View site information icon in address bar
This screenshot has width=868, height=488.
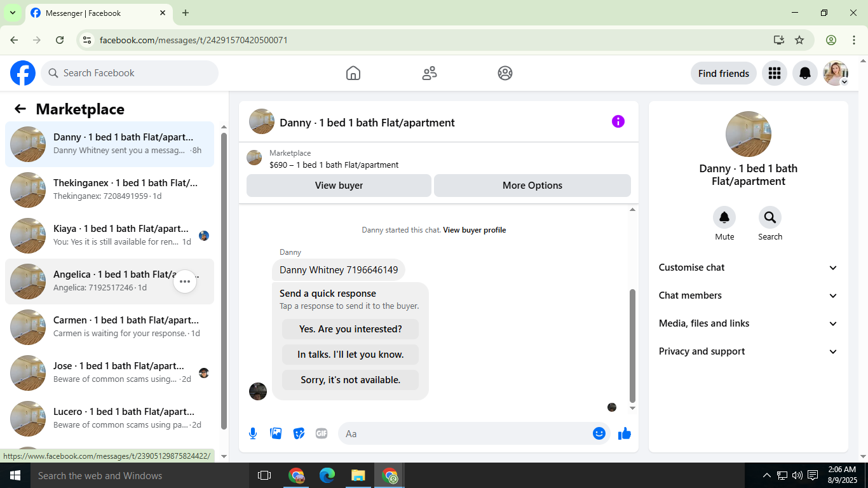(x=88, y=40)
